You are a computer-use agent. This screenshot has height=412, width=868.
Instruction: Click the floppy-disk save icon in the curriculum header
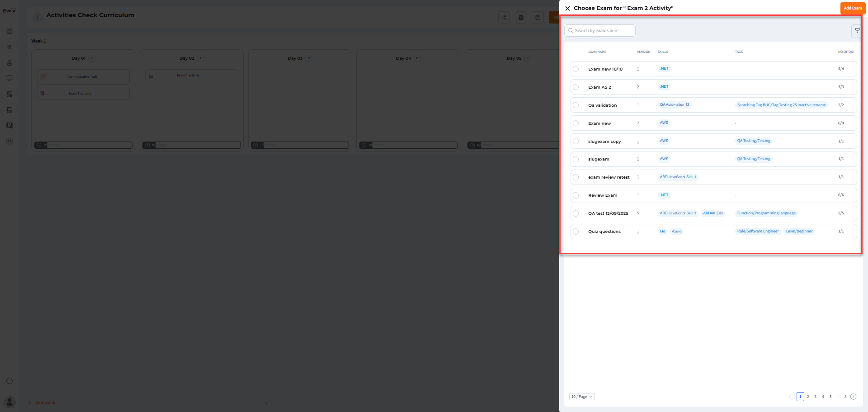(538, 18)
